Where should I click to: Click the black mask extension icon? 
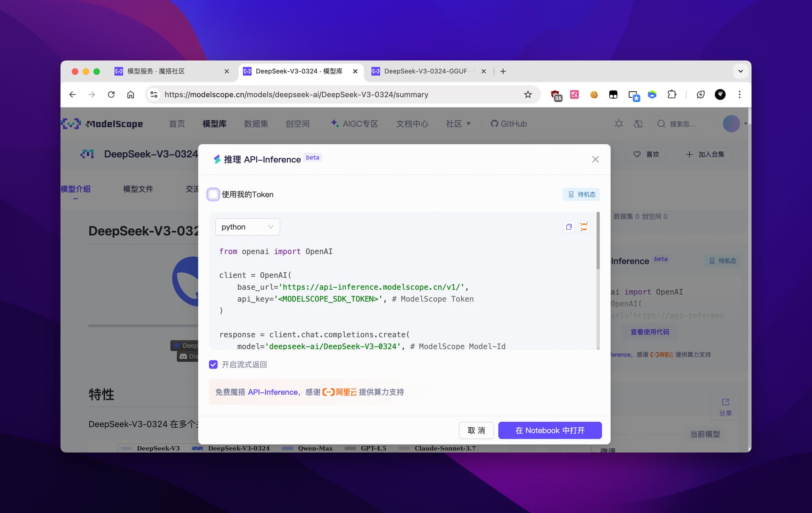tap(613, 95)
